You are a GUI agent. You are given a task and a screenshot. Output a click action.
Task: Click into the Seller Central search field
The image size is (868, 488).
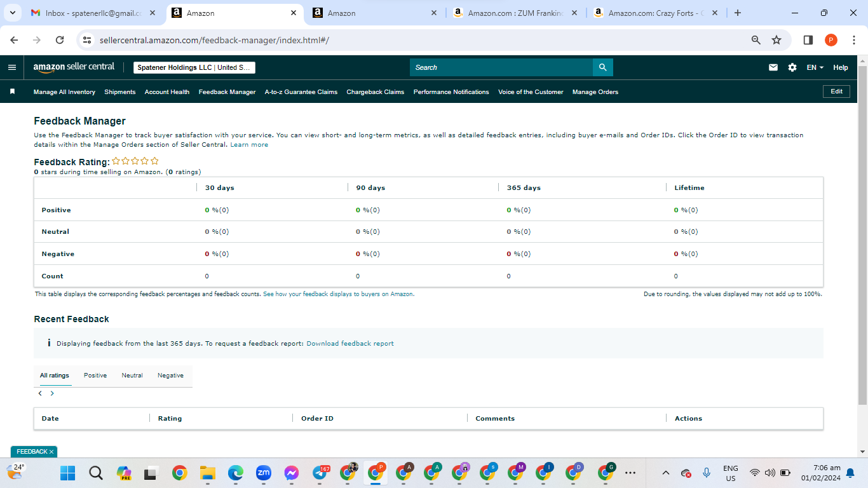(x=501, y=67)
